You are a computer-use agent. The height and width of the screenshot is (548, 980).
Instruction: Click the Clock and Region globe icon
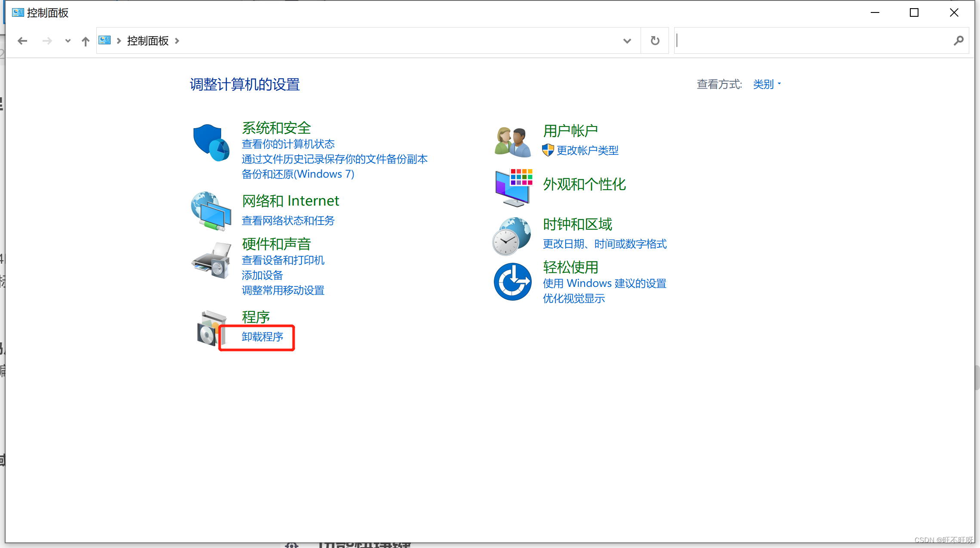(x=512, y=236)
